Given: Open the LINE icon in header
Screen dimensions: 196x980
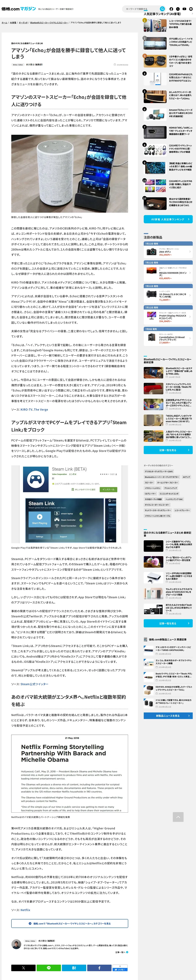Looking at the screenshot, I should pos(191,9).
